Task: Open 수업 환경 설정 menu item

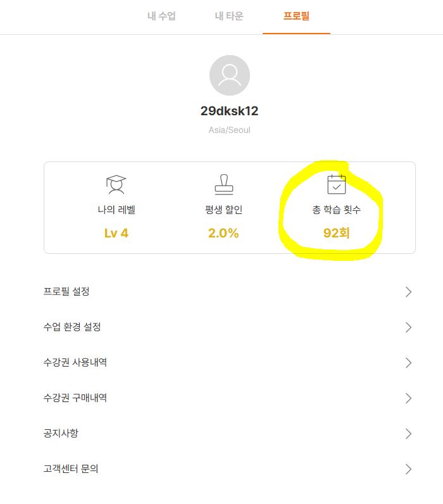Action: click(72, 327)
